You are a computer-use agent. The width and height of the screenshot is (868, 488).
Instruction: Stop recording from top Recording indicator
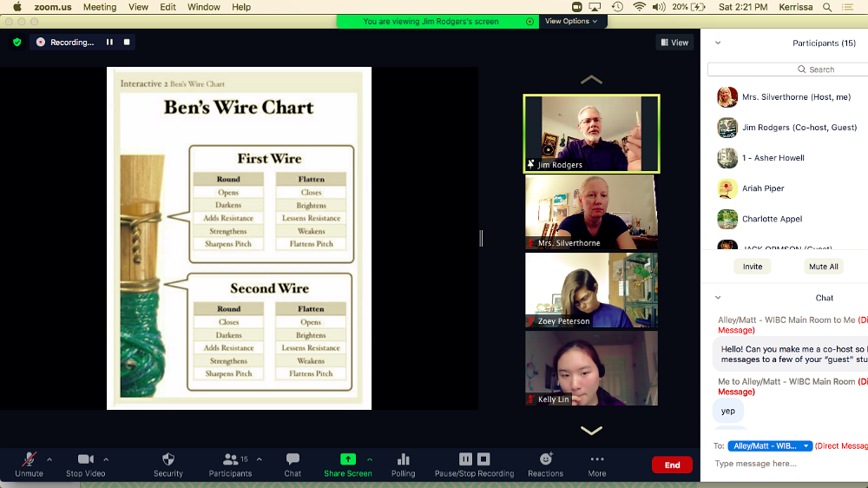pos(127,42)
